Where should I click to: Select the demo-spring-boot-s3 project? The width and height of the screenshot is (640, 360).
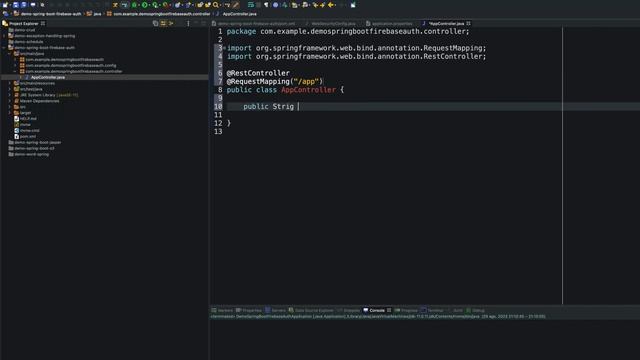click(34, 149)
